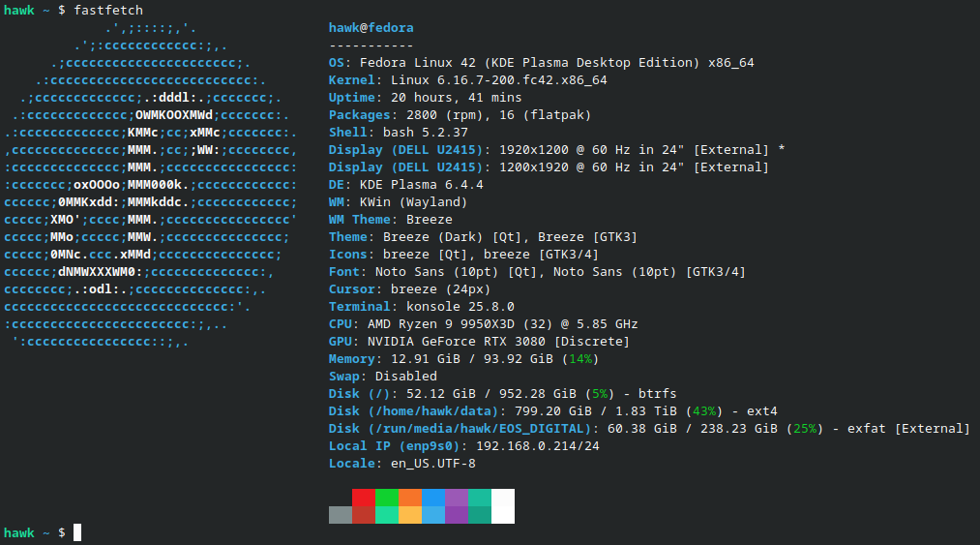Select 'AMD Ryzen 9 9950X3D (32)' text
980x545 pixels.
460,324
